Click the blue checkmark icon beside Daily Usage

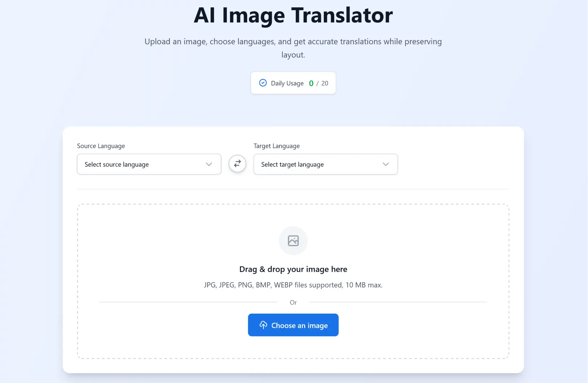click(263, 83)
